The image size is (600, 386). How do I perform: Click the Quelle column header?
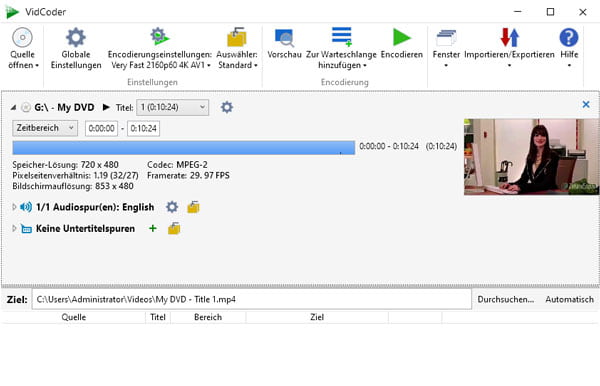(74, 317)
